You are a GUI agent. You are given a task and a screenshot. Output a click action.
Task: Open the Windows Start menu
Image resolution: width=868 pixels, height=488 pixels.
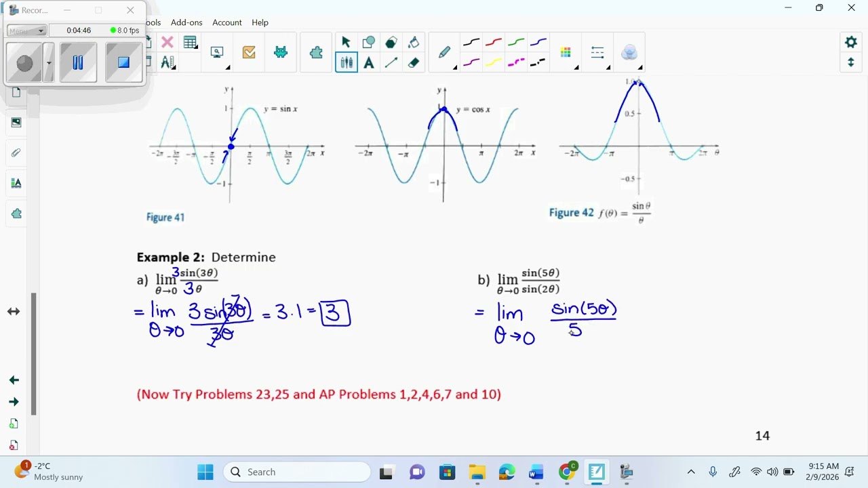[x=205, y=472]
